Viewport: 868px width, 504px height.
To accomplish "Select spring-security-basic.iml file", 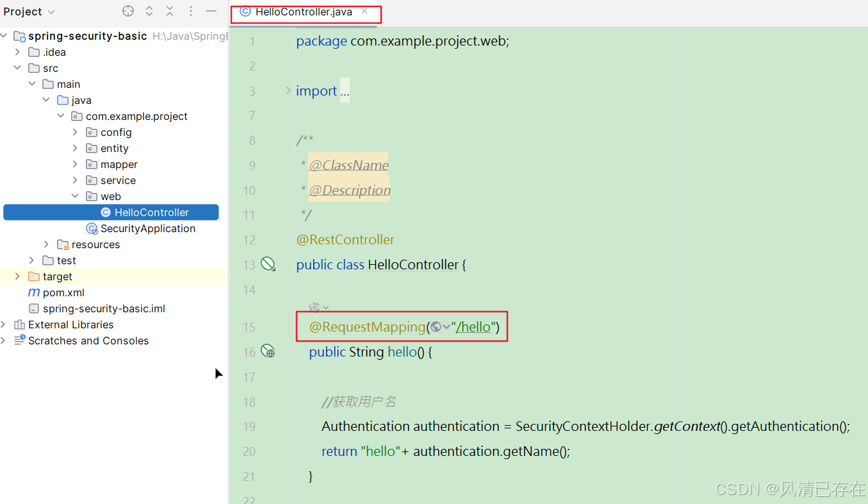I will 104,308.
